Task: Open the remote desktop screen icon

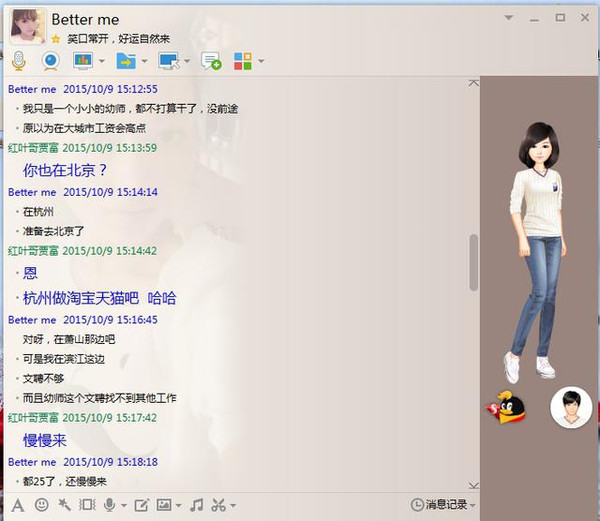Action: coord(167,61)
